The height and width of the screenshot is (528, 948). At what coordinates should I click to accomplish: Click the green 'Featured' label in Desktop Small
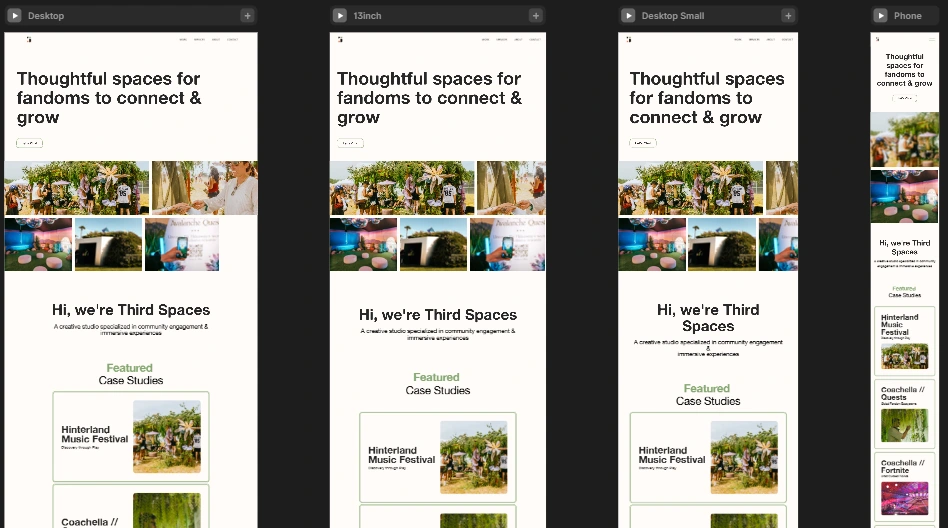(x=707, y=388)
